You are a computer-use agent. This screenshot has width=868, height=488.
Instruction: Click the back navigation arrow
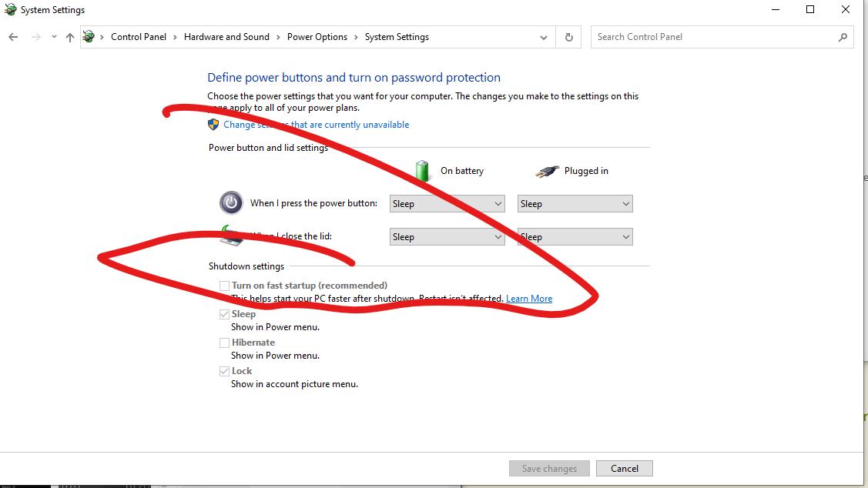(x=12, y=36)
